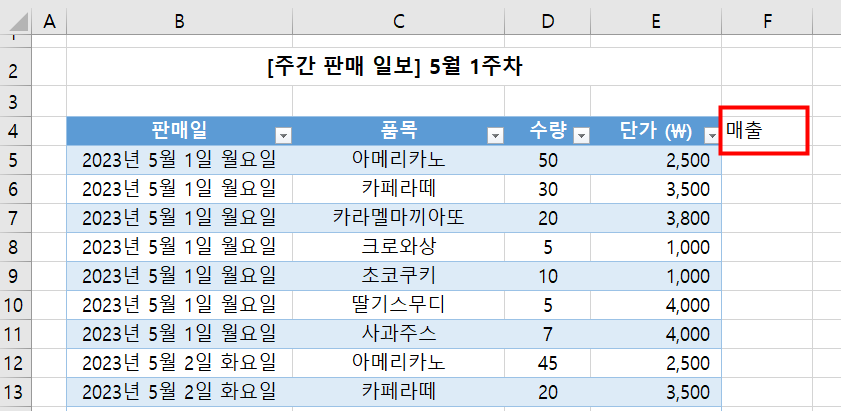Select unit price 3,800 in row 7
The height and width of the screenshot is (411, 841).
[x=656, y=218]
